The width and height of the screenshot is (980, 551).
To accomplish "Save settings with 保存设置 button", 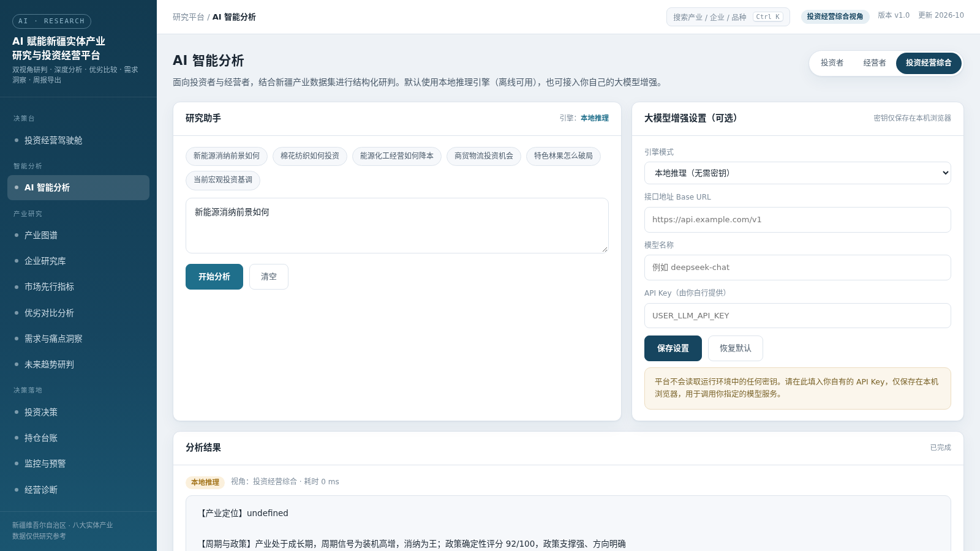I will coord(673,348).
